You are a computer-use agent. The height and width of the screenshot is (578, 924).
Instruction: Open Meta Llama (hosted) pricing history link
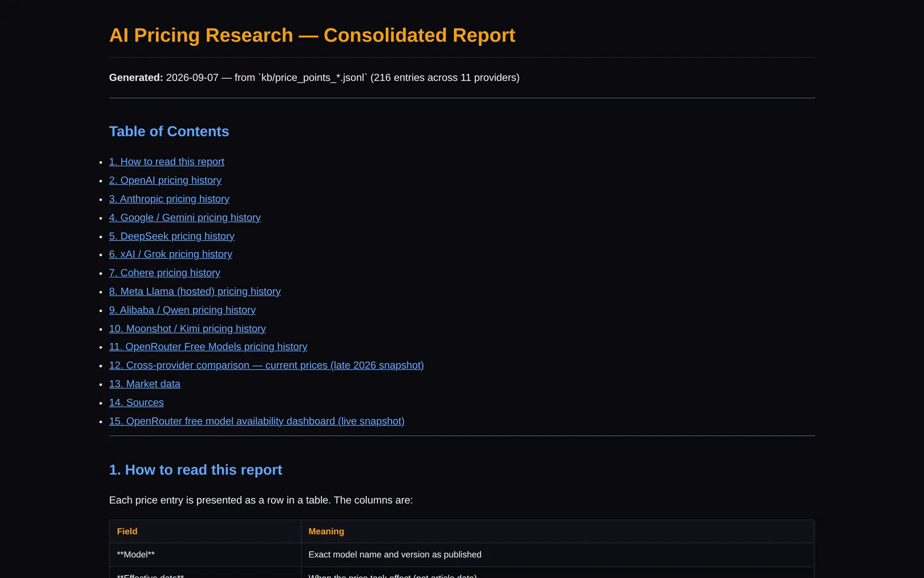coord(195,291)
